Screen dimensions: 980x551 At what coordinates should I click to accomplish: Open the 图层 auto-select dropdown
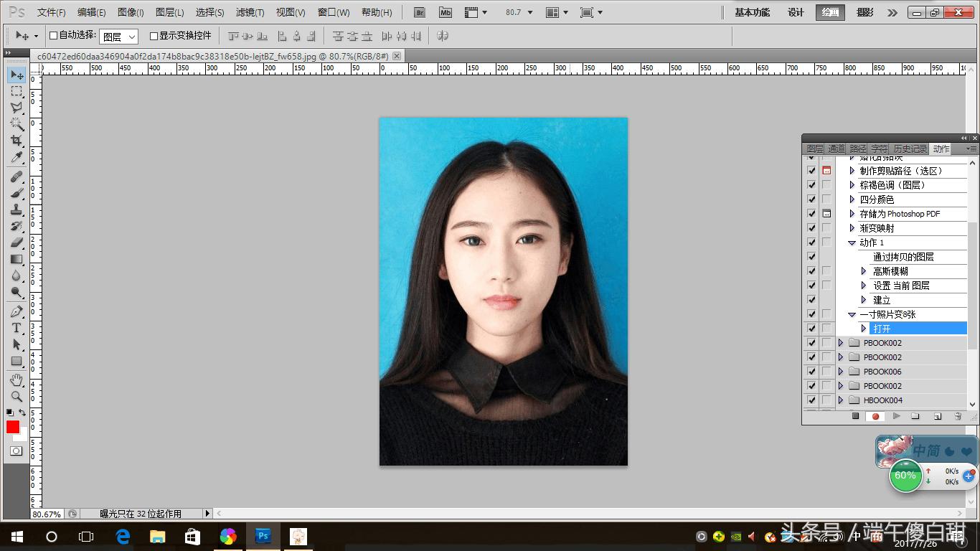pyautogui.click(x=119, y=37)
